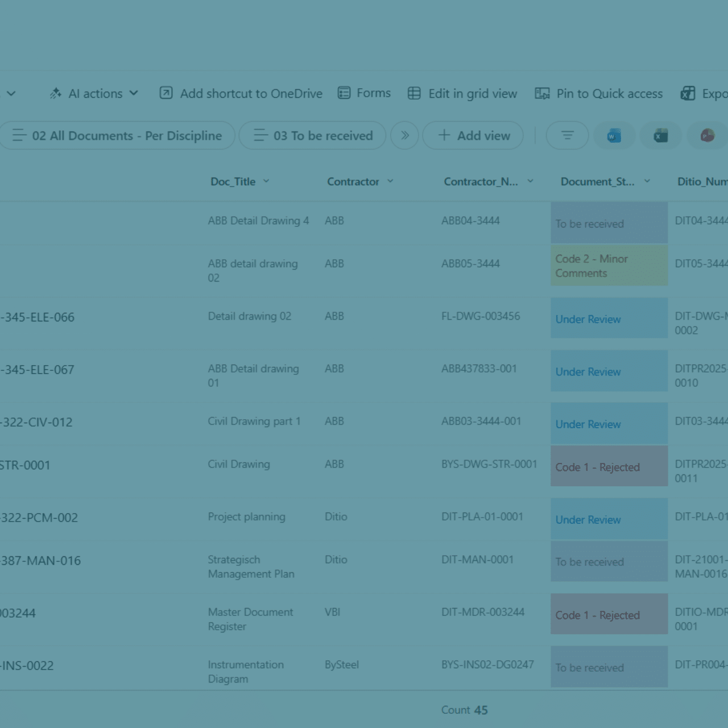Select the Excel icon near the view tabs
Screen dimensions: 728x728
pos(660,135)
